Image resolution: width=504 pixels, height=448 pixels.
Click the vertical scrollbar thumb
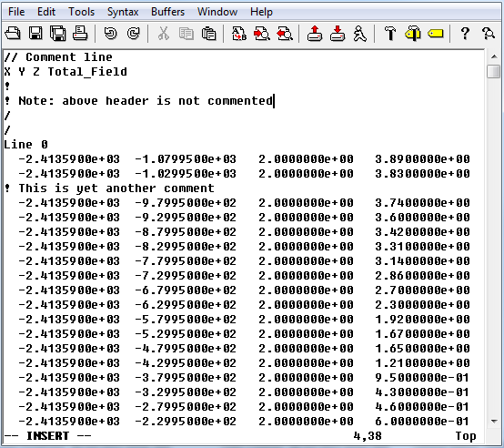point(494,71)
